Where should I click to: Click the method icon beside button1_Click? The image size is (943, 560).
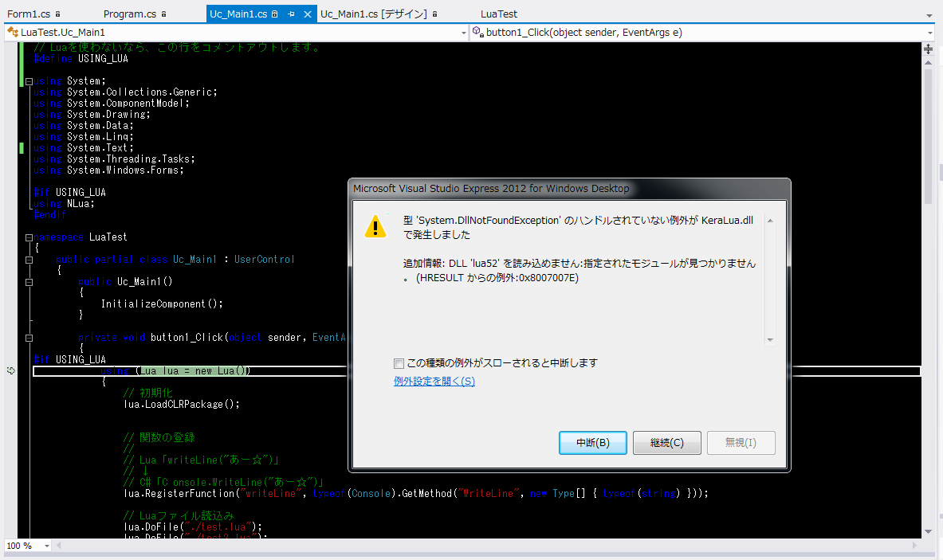click(x=478, y=32)
